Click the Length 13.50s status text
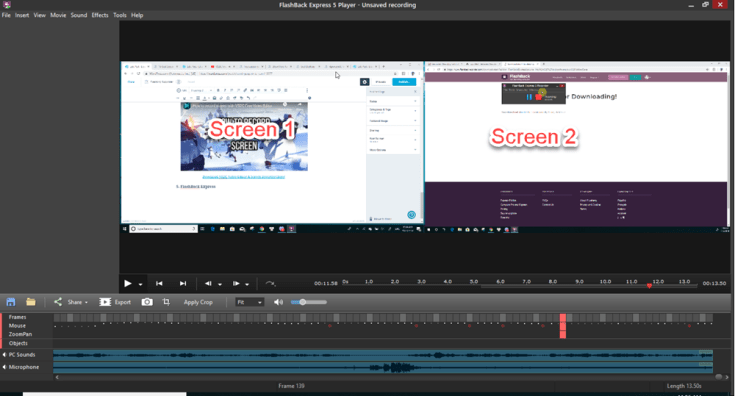This screenshot has width=735, height=396. [x=684, y=386]
